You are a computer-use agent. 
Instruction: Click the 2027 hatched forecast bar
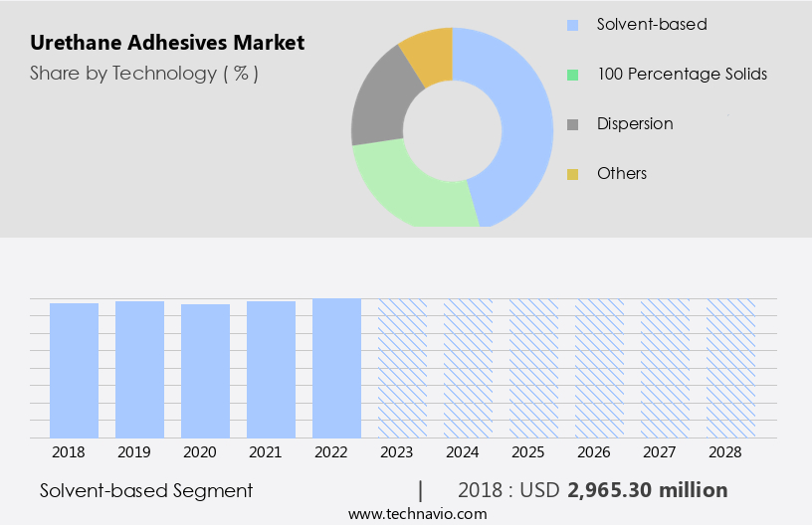(666, 368)
